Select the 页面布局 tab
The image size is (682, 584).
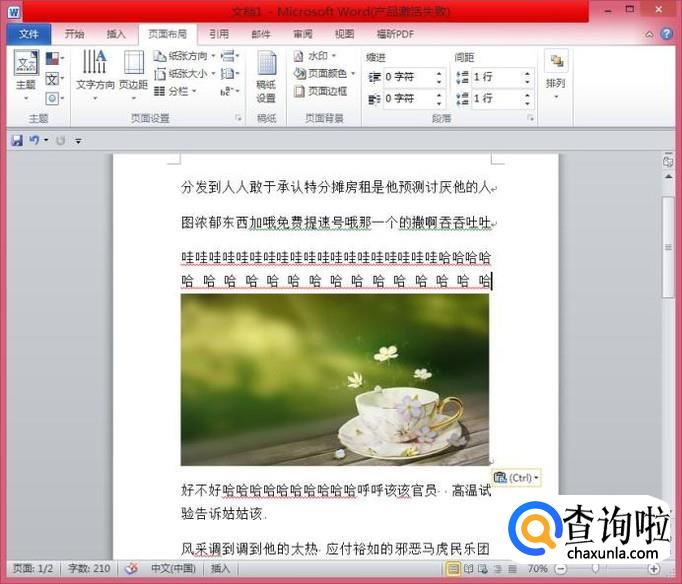(x=167, y=34)
